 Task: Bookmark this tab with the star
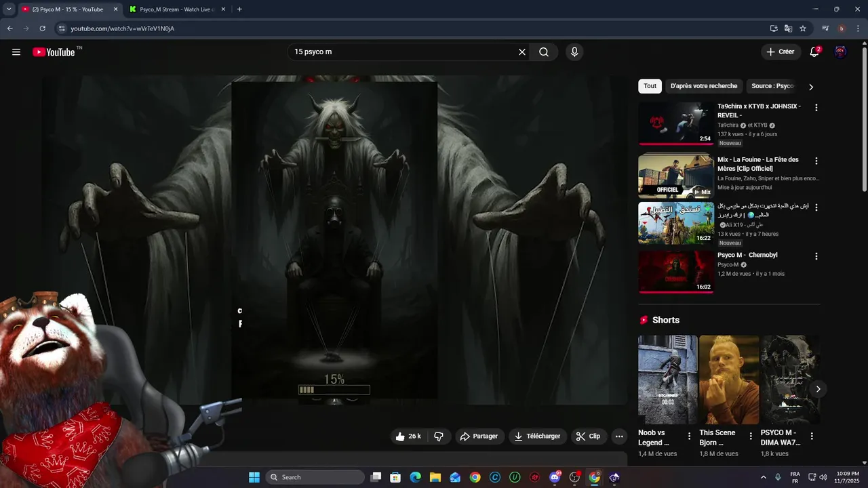[803, 28]
